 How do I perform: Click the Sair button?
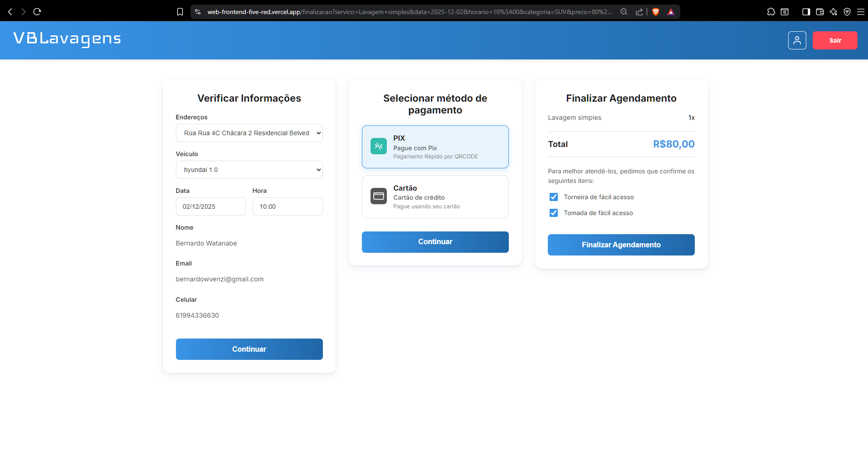tap(835, 40)
